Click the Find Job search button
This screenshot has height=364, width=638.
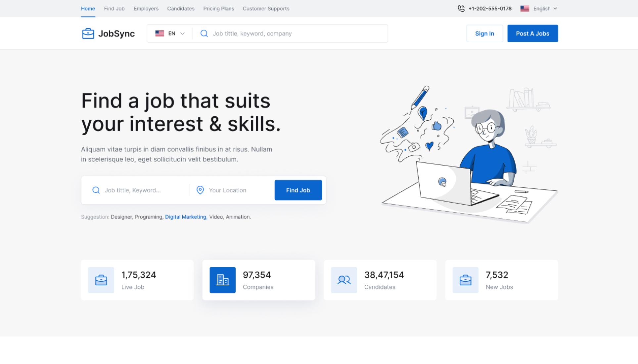[298, 190]
